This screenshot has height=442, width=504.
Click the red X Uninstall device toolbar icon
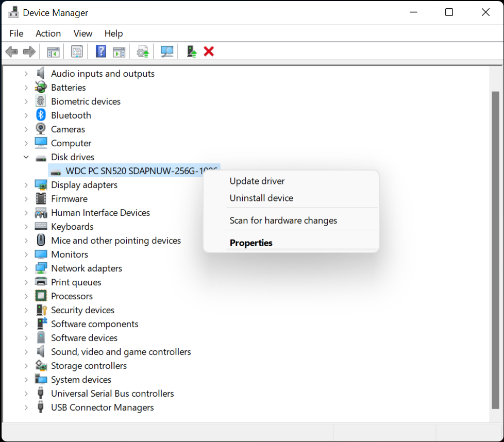pyautogui.click(x=209, y=51)
